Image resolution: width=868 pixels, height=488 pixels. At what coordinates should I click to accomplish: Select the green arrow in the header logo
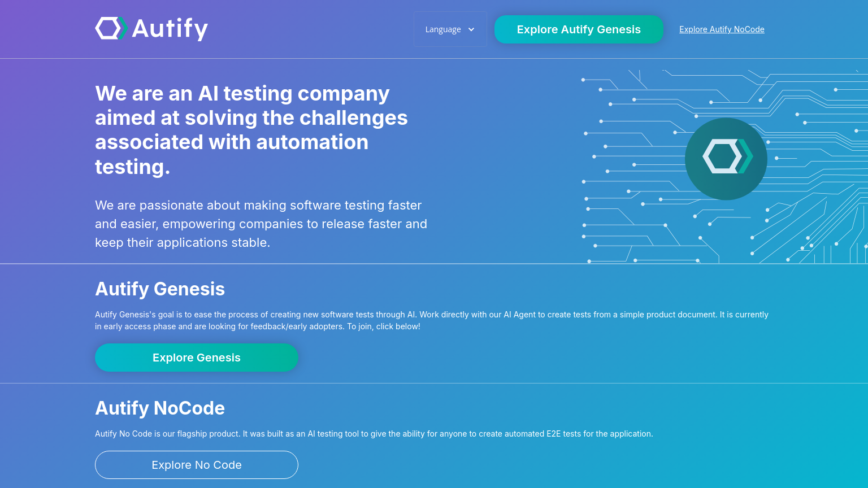tap(123, 28)
